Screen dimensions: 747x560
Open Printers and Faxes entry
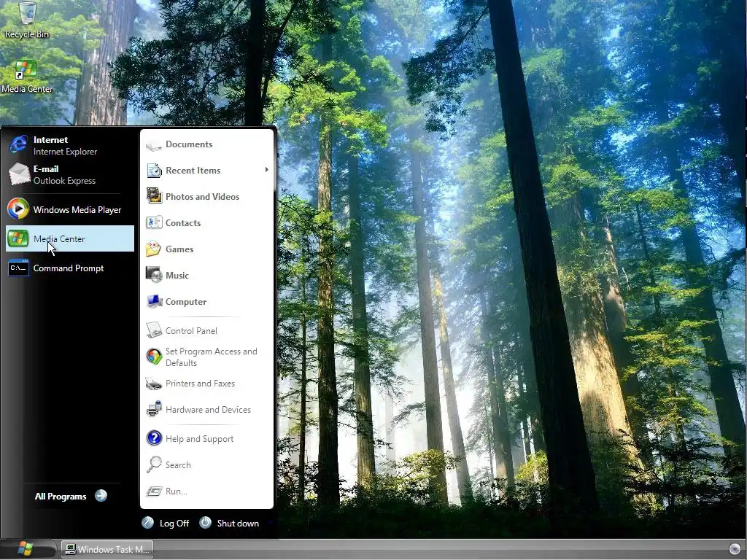tap(200, 384)
